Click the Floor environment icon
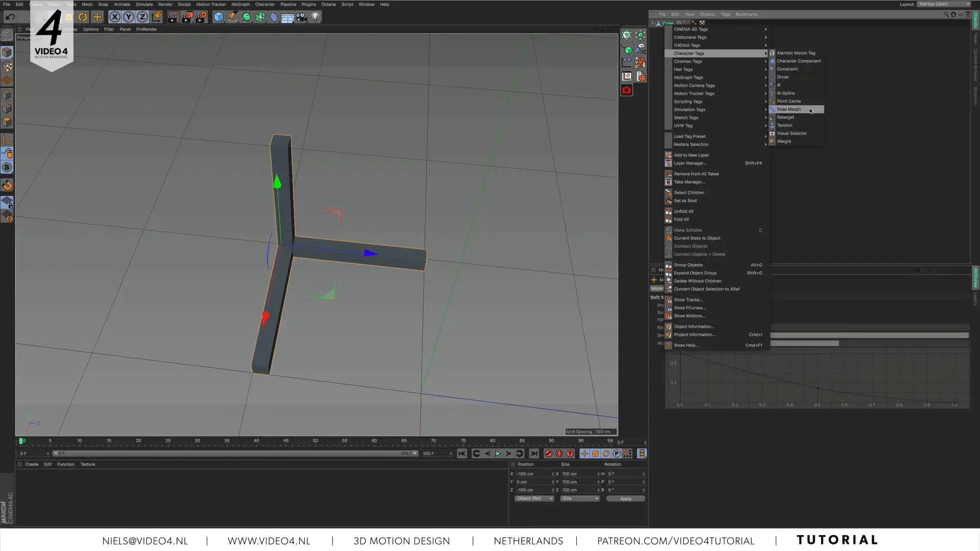980x551 pixels. click(x=288, y=17)
